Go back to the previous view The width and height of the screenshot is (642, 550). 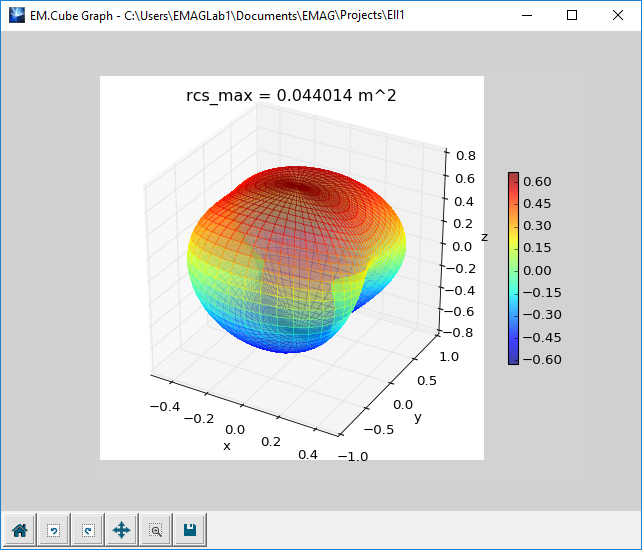(x=54, y=530)
